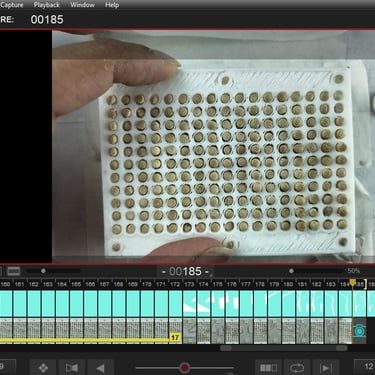Click the live view image of the tray
The height and width of the screenshot is (375, 375).
click(x=213, y=146)
